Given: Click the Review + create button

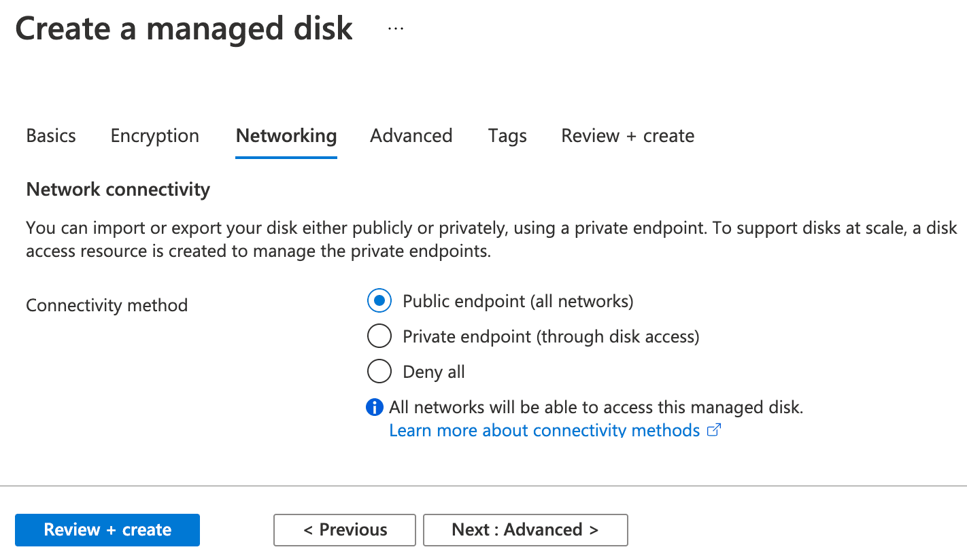Looking at the screenshot, I should (107, 529).
